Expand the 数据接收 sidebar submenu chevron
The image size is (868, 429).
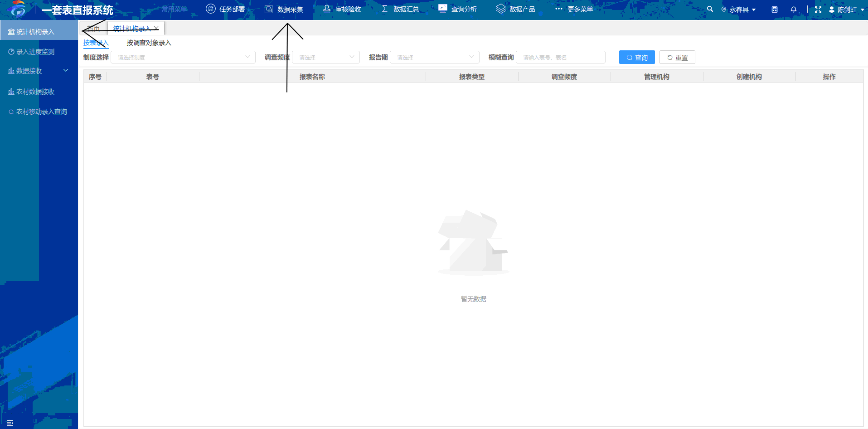[x=66, y=70]
